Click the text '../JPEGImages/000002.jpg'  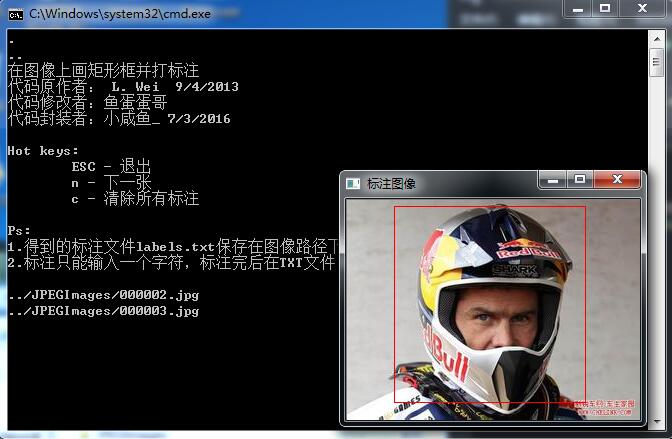pyautogui.click(x=103, y=295)
